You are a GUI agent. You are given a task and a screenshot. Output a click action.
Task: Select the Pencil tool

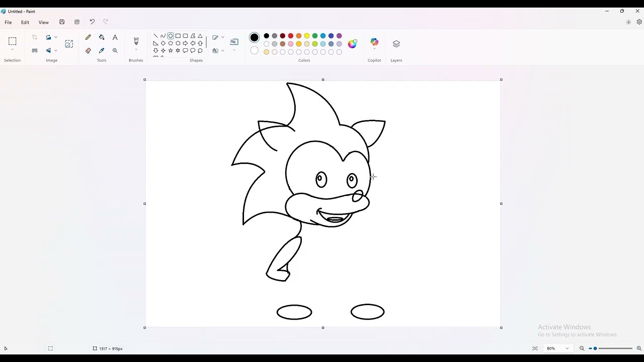pos(88,37)
